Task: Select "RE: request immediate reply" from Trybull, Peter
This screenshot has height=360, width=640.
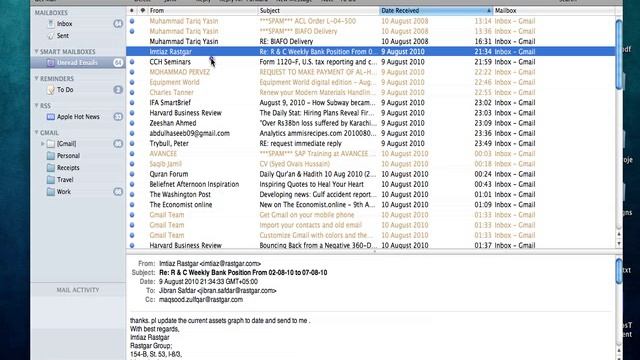Action: pyautogui.click(x=371, y=143)
